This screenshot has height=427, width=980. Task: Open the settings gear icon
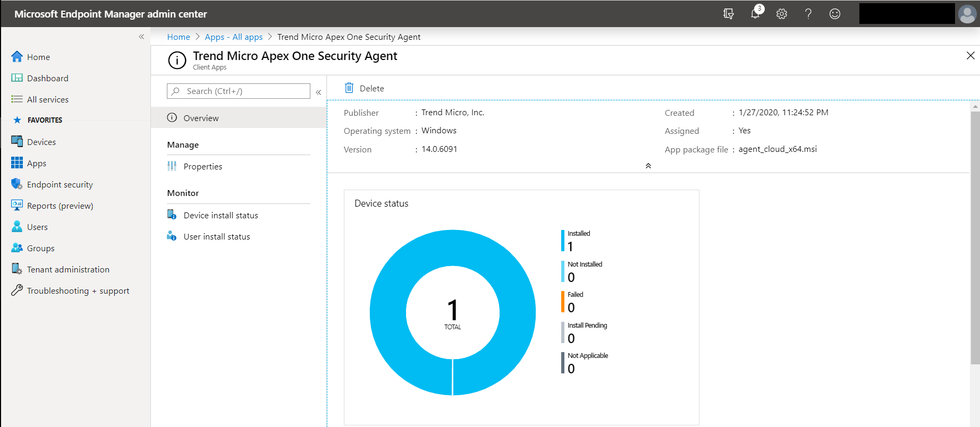[x=782, y=14]
